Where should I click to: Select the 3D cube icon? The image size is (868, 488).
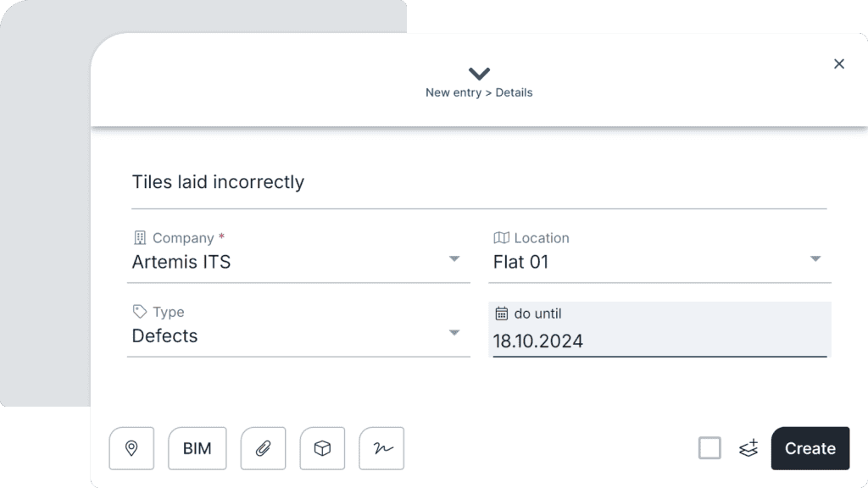point(322,448)
